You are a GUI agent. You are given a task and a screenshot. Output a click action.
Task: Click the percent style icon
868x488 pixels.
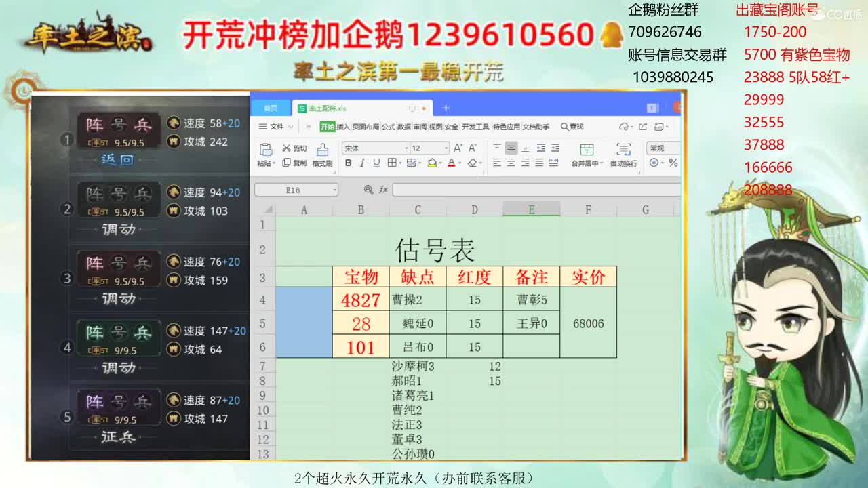(x=673, y=163)
